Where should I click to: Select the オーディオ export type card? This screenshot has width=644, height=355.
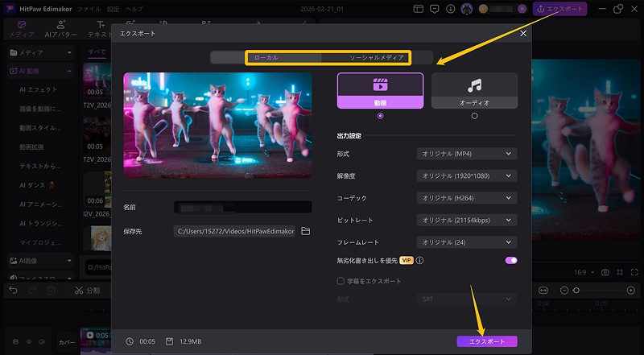tap(474, 91)
